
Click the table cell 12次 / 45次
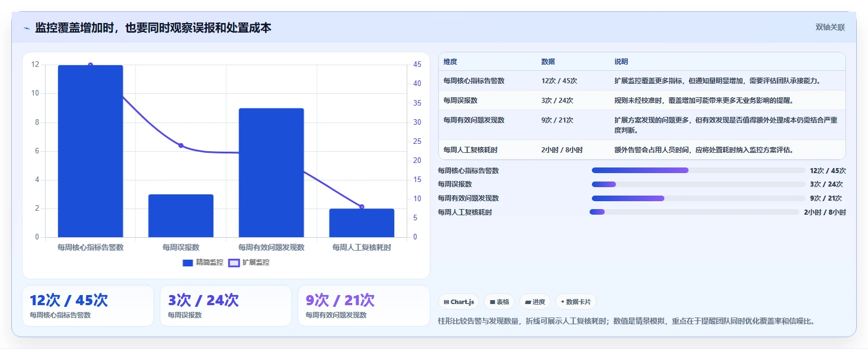559,81
